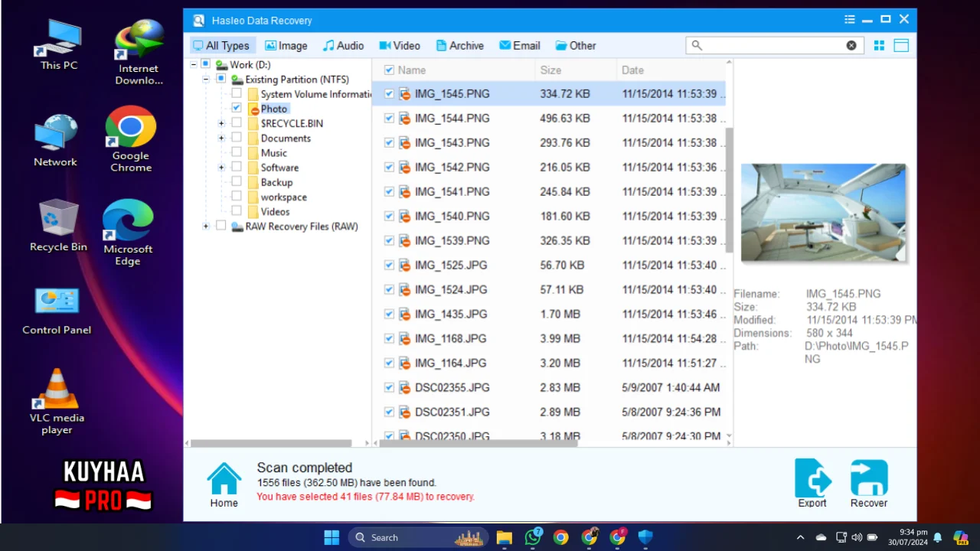Screen dimensions: 980x551
Task: Collapse the Existing Partition (NTFS) node
Action: tap(206, 79)
